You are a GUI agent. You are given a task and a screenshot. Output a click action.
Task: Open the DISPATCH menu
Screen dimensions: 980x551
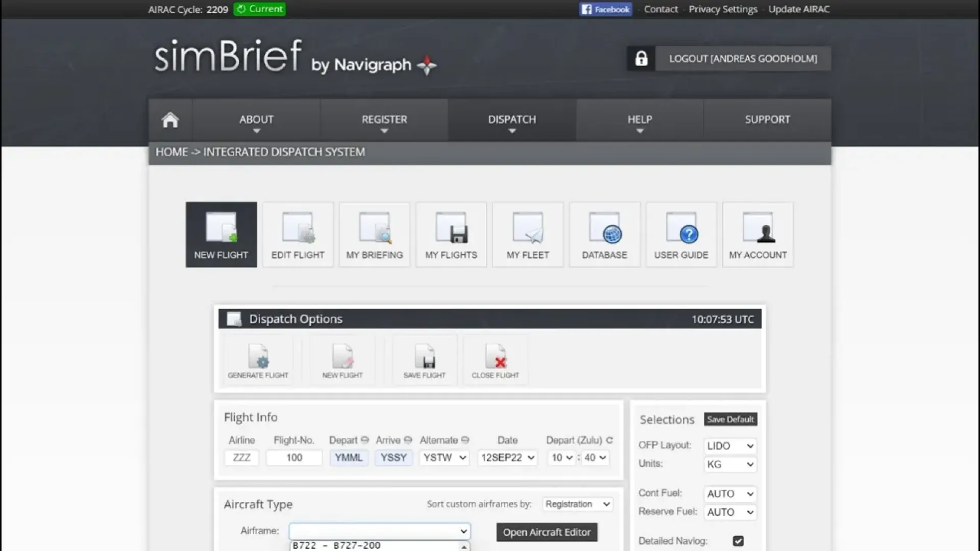coord(512,120)
